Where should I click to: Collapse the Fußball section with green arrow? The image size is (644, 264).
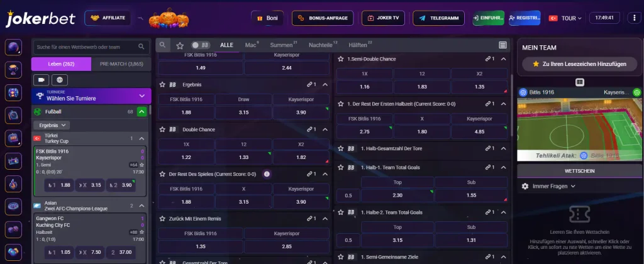pyautogui.click(x=142, y=112)
